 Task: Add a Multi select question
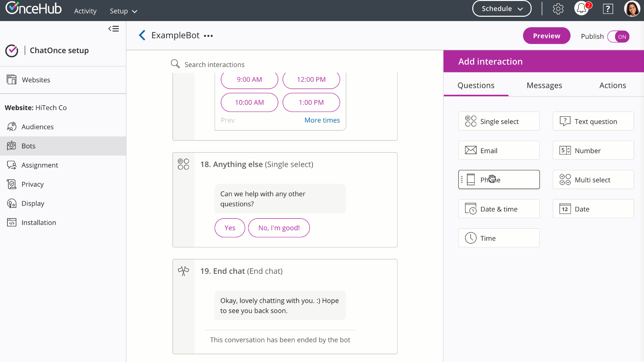pyautogui.click(x=593, y=180)
